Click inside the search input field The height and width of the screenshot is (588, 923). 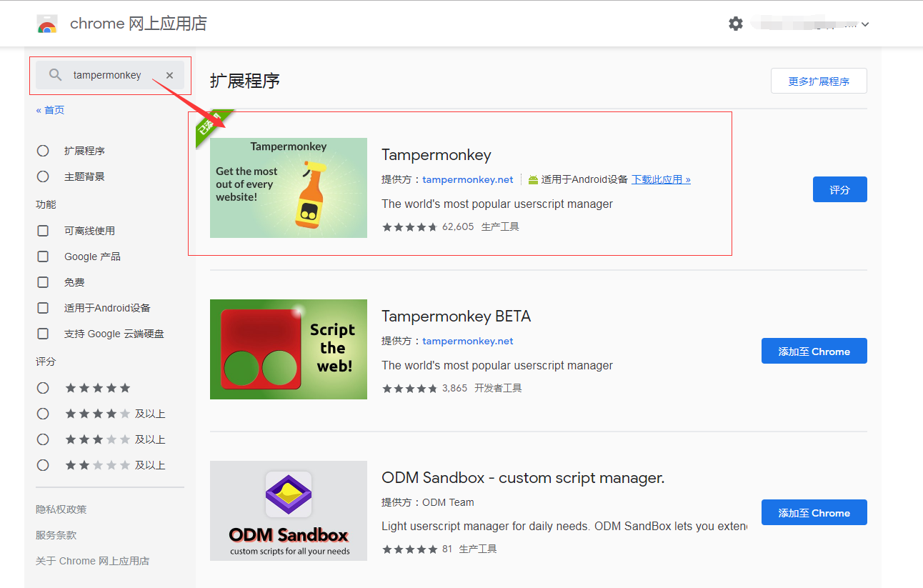pos(107,74)
